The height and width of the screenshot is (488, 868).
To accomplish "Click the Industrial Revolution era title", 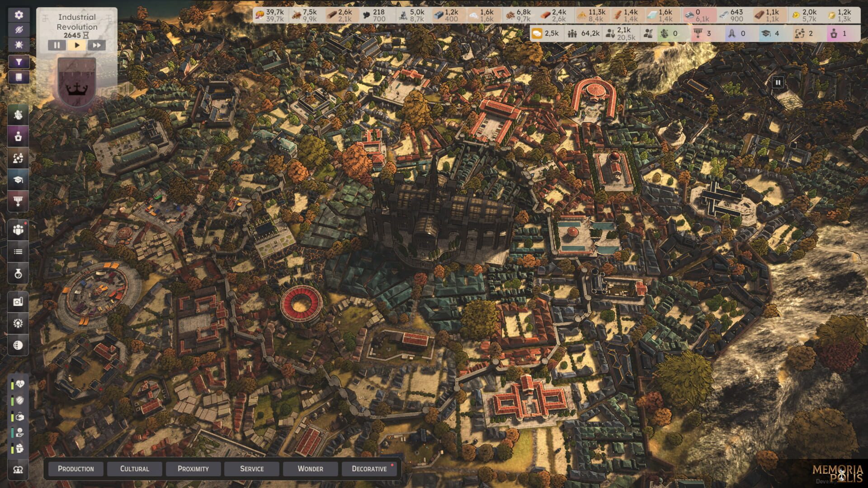I will click(x=77, y=22).
